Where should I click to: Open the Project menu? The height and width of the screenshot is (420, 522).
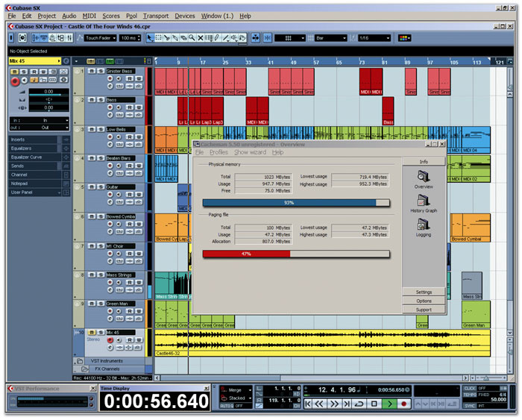46,16
